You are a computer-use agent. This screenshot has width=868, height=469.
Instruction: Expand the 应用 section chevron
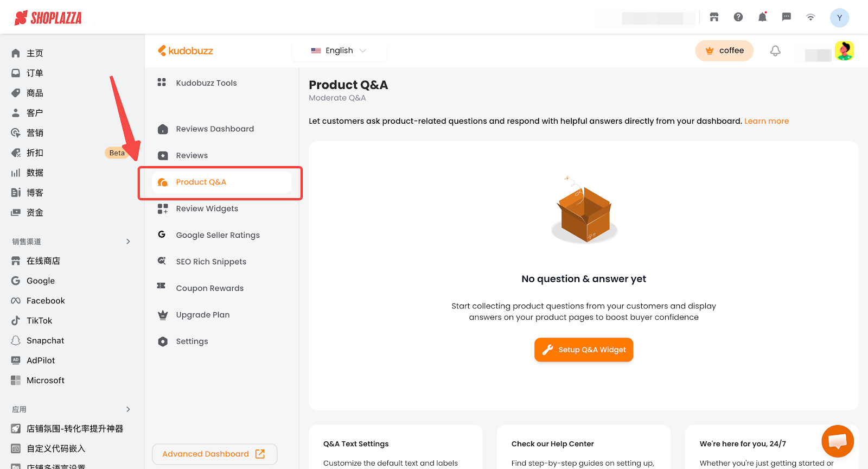point(128,409)
